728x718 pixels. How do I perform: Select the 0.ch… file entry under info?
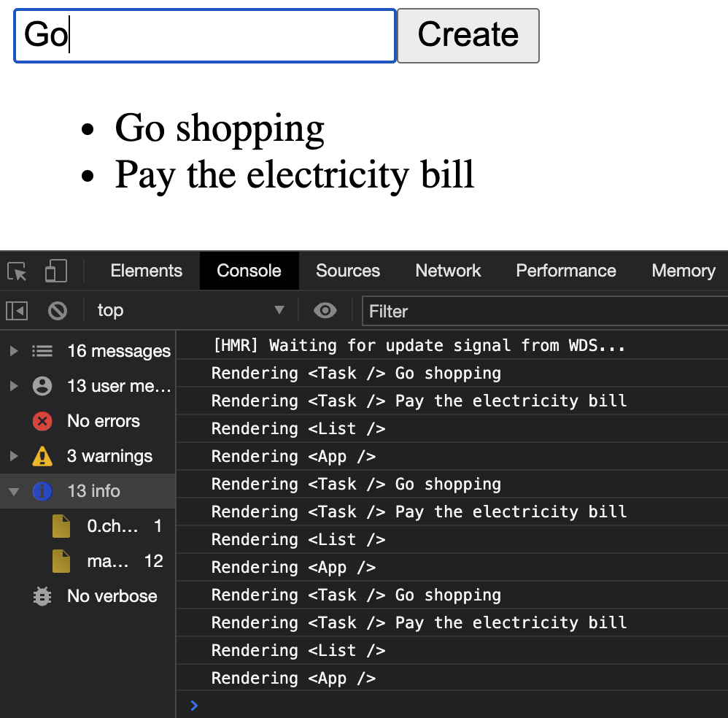(x=112, y=526)
